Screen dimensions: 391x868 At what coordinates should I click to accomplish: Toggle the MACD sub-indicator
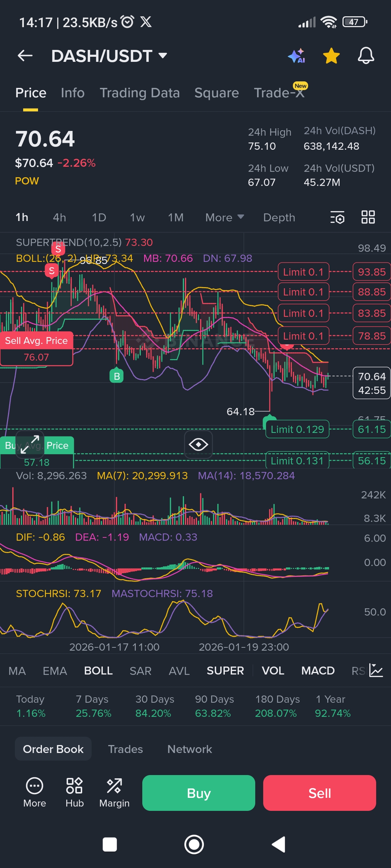[x=318, y=671]
